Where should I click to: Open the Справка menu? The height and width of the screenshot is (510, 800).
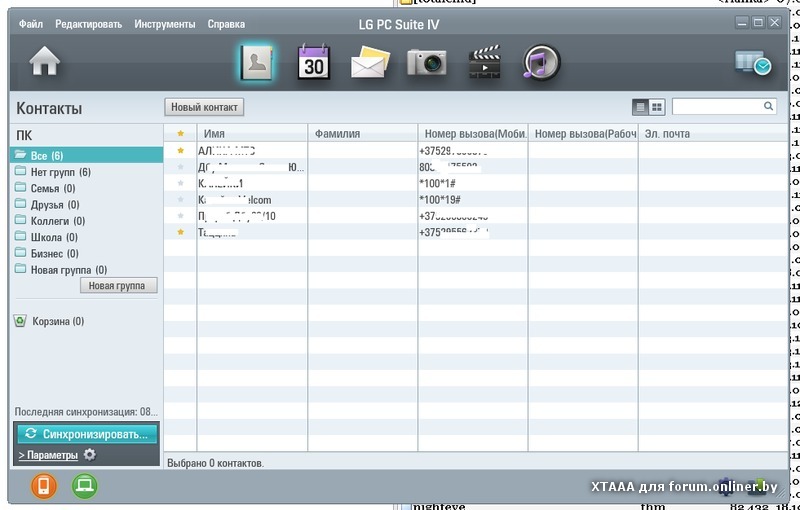[x=226, y=24]
